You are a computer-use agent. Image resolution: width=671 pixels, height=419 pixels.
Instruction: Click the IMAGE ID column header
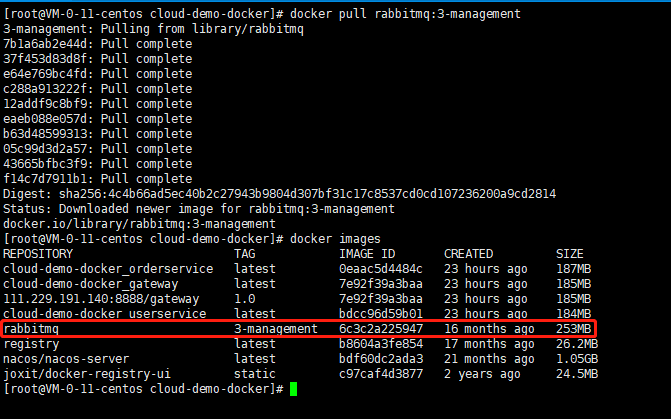click(367, 254)
